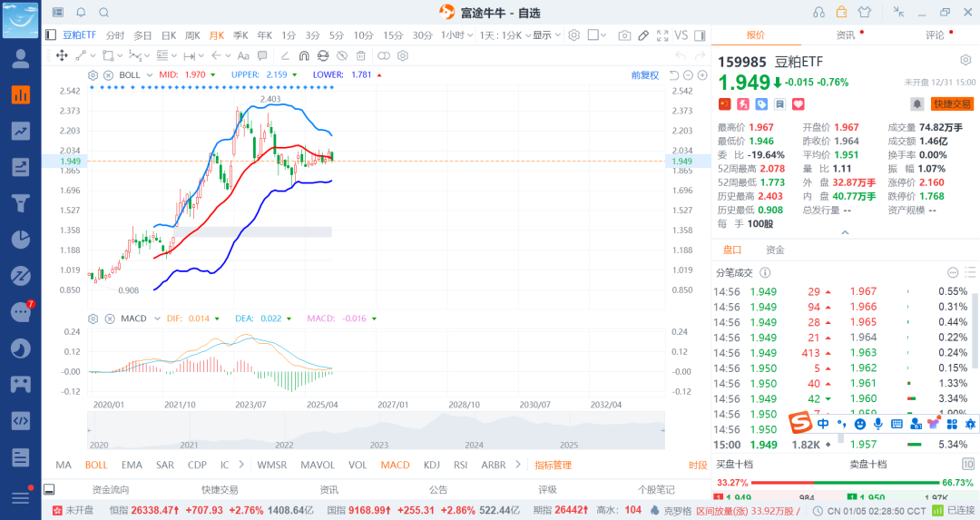The height and width of the screenshot is (520, 980).
Task: Toggle the left panel layout icon beside 豆粕ETF
Action: 51,35
